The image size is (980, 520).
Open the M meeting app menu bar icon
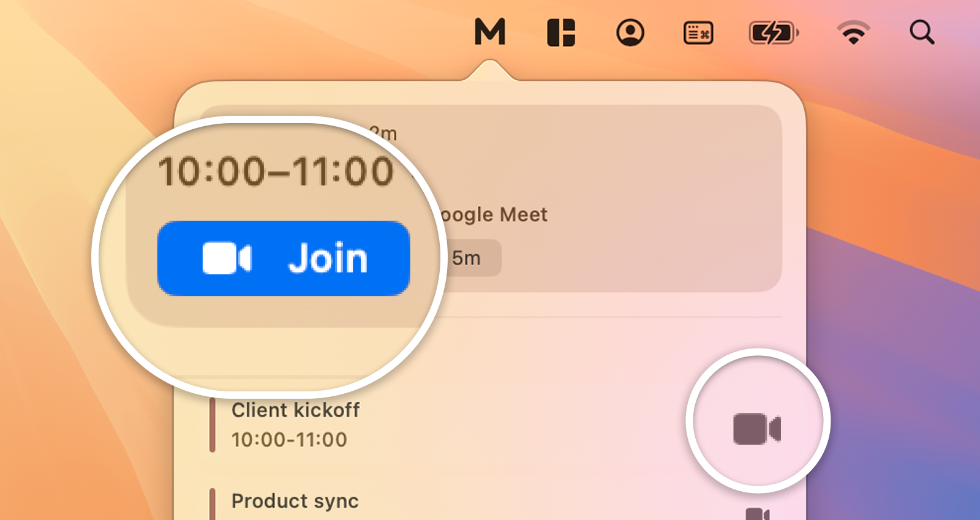tap(490, 31)
